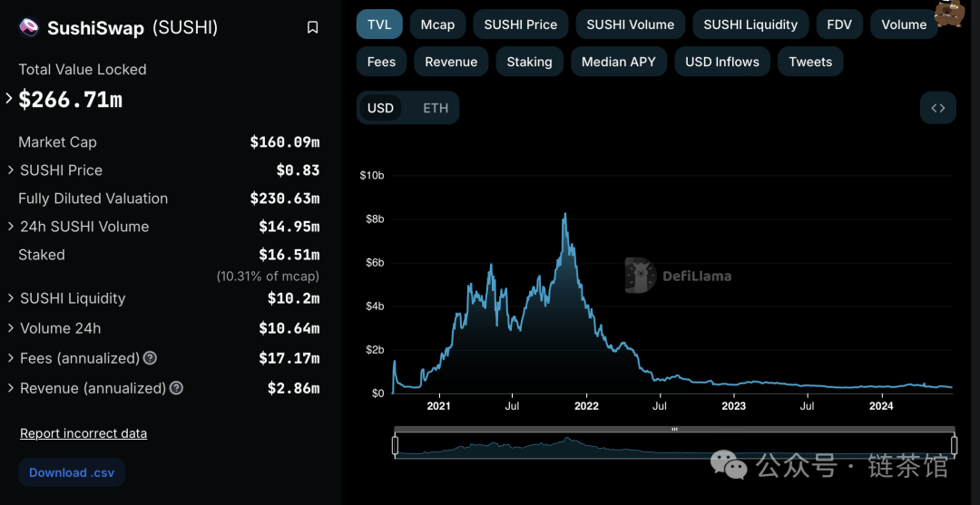The height and width of the screenshot is (505, 980).
Task: Click the $266.71m TVL value
Action: coord(71,99)
